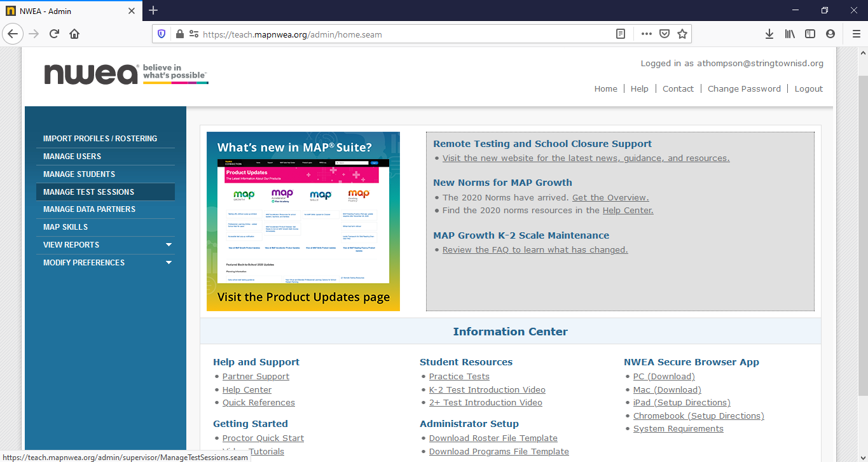Open the page actions dropdown

coord(646,33)
